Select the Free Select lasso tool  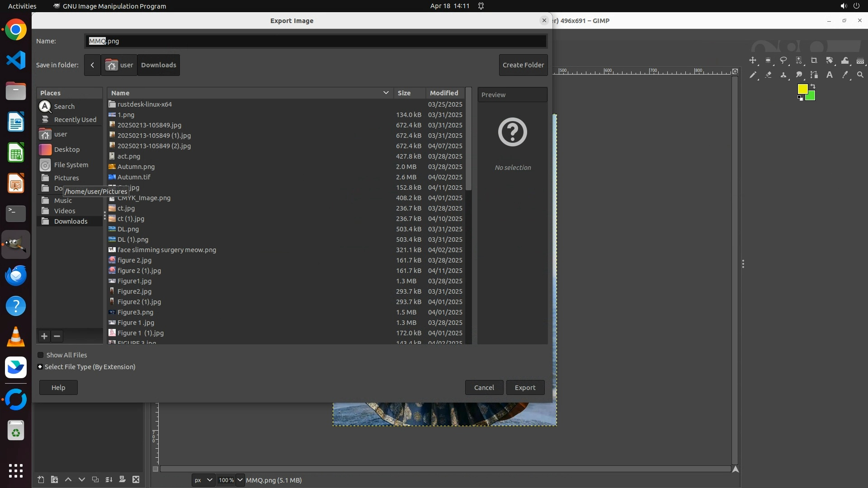pos(783,61)
